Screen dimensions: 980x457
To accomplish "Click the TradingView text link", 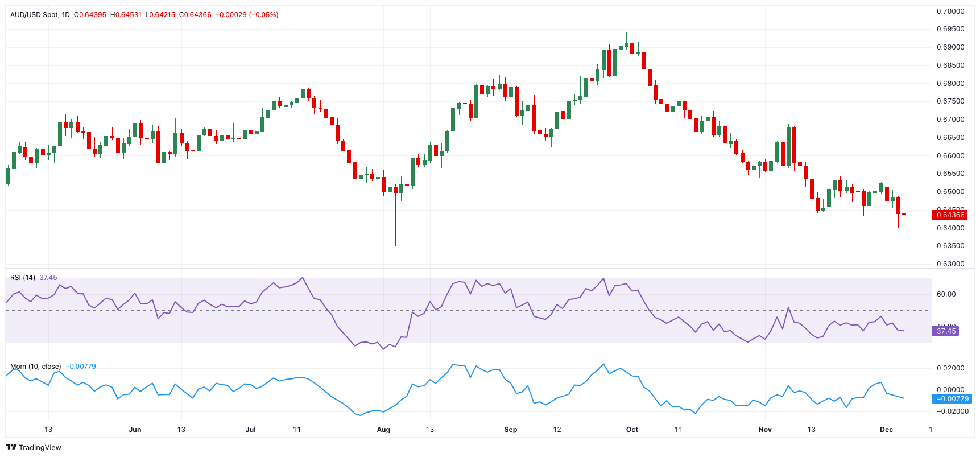I will [40, 448].
